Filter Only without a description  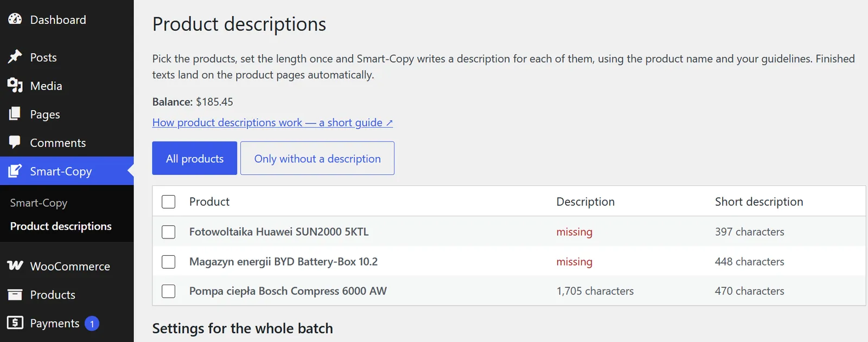click(317, 158)
